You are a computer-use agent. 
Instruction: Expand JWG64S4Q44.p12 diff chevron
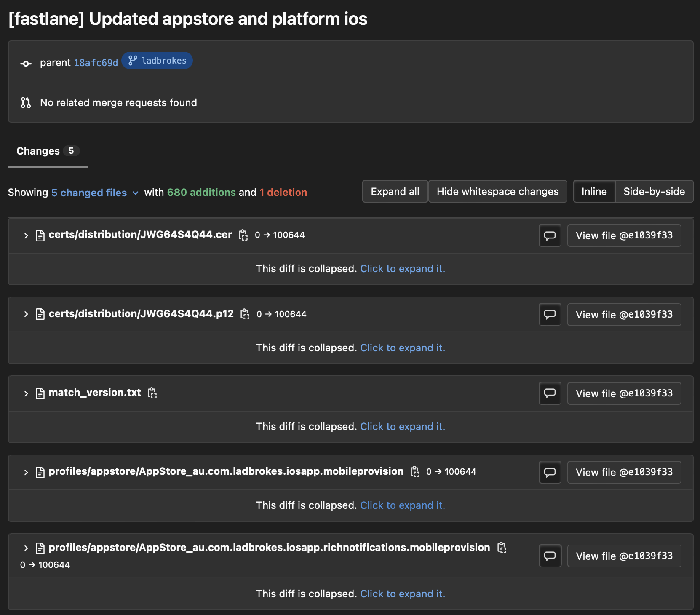pyautogui.click(x=26, y=314)
